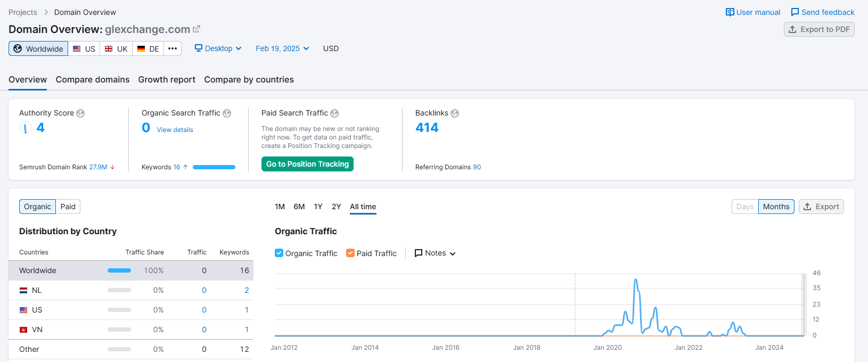Viewport: 868px width, 362px height.
Task: Select the Worldwide row in the country table
Action: click(131, 270)
